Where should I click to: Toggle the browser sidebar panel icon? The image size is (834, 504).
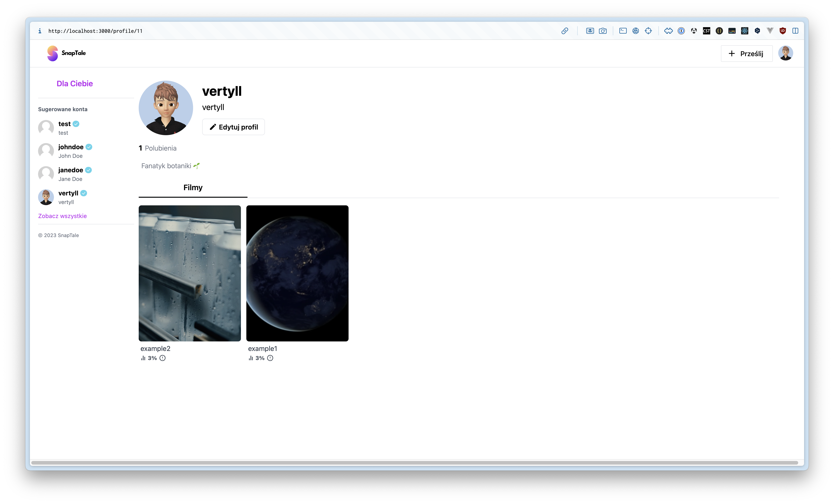click(x=795, y=31)
